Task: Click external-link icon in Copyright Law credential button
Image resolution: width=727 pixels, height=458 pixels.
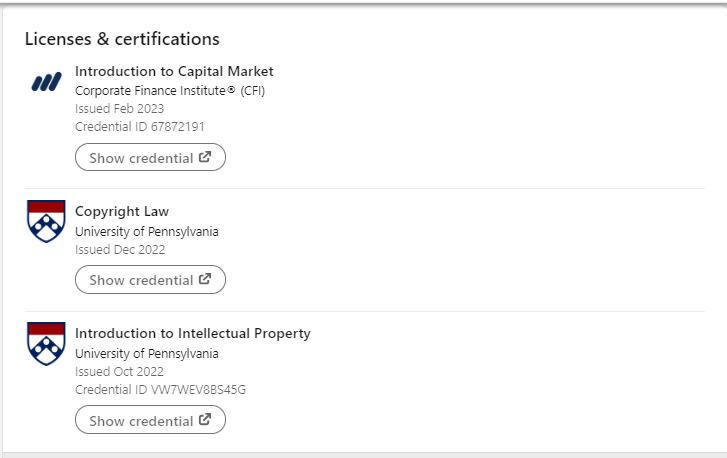Action: tap(205, 279)
